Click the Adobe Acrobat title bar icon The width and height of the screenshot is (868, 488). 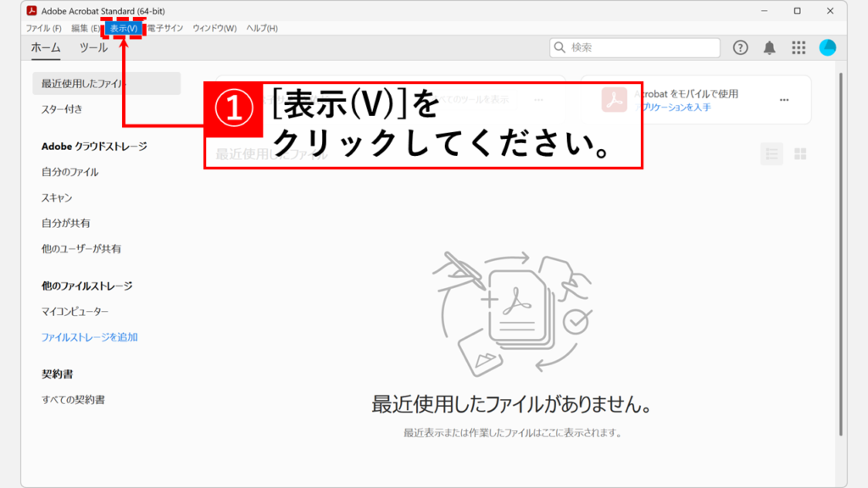click(x=31, y=10)
